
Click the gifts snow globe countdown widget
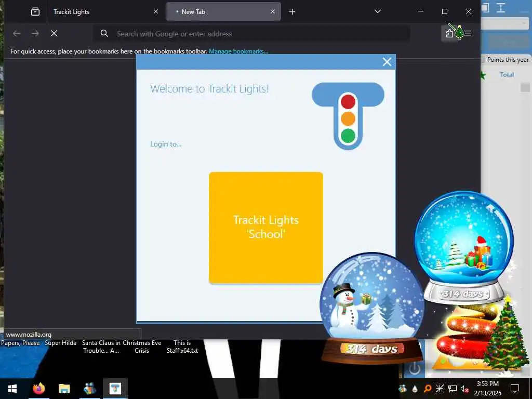pyautogui.click(x=464, y=247)
